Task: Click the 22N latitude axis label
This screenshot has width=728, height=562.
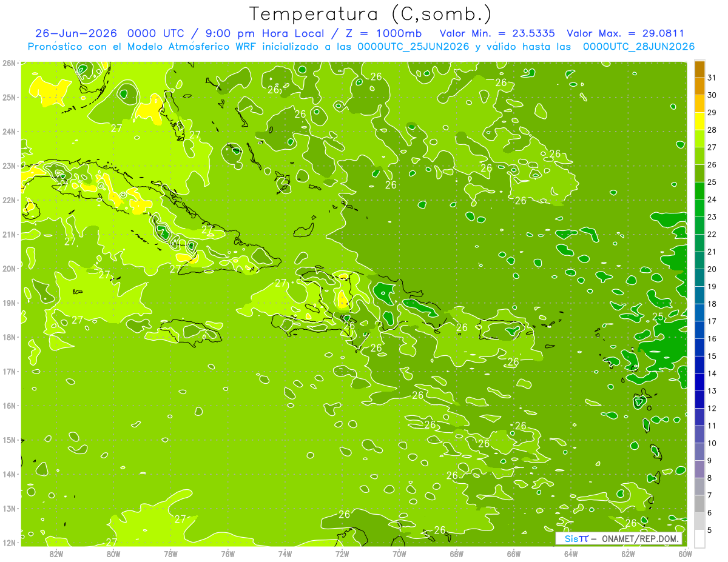Action: (9, 199)
